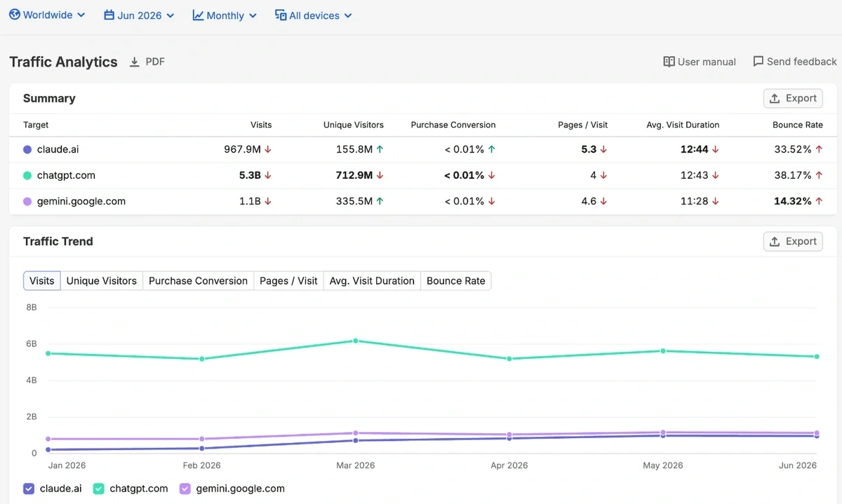Switch to the Purchase Conversion tab
This screenshot has width=842, height=504.
[x=198, y=280]
